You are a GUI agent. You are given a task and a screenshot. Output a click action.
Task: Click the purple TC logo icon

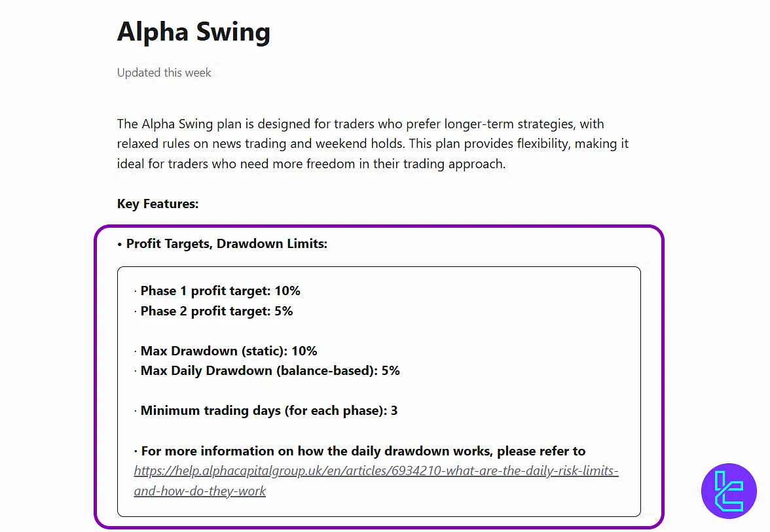click(728, 491)
